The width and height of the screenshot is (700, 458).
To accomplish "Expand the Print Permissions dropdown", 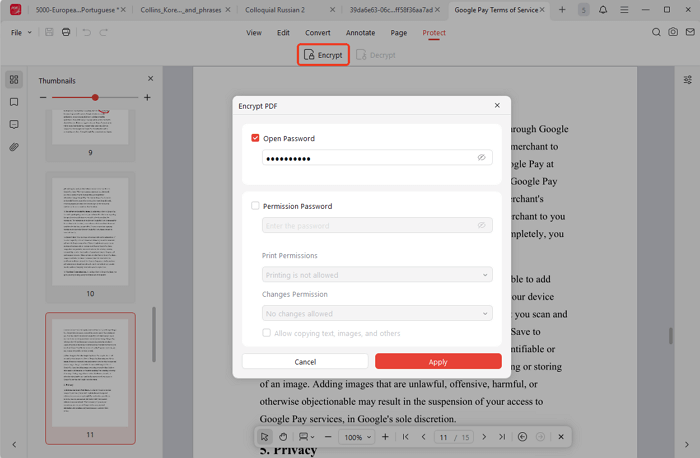I will point(377,275).
